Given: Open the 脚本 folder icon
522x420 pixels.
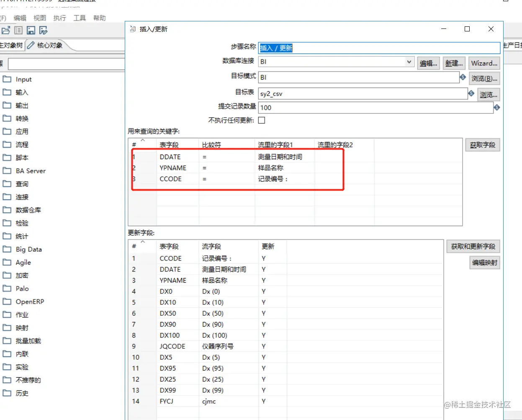Looking at the screenshot, I should pyautogui.click(x=7, y=157).
